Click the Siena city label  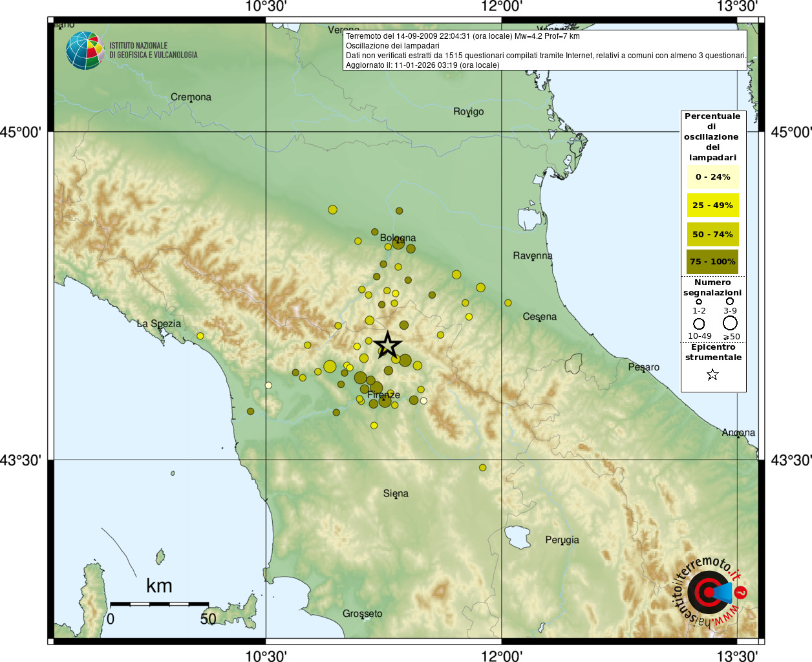pos(396,493)
